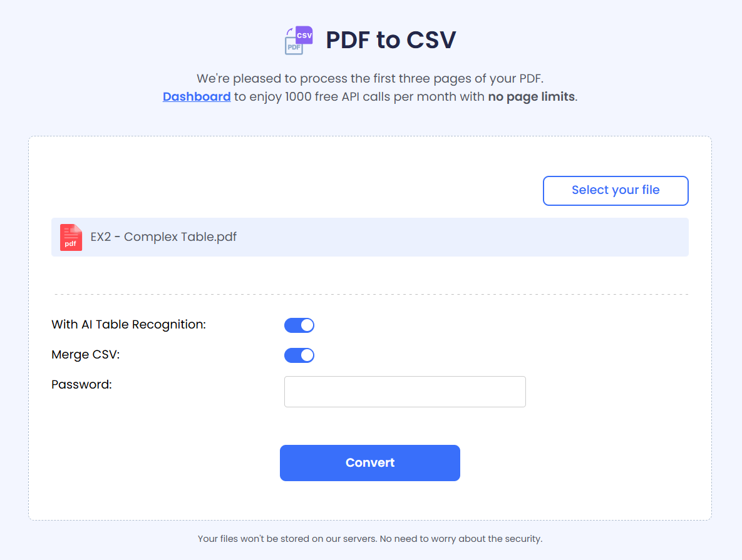Toggle With AI Table Recognition switch
This screenshot has width=742, height=560.
[x=299, y=325]
